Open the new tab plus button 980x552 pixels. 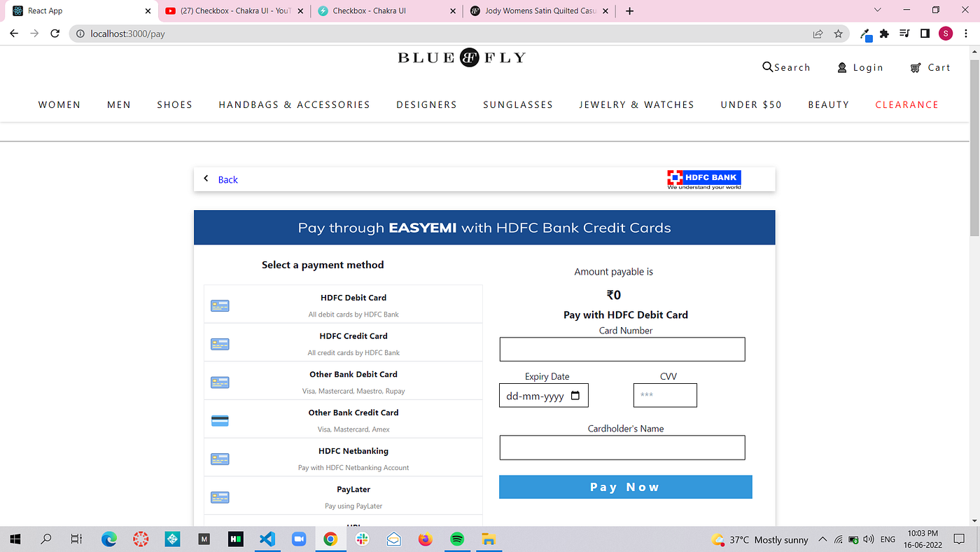629,11
